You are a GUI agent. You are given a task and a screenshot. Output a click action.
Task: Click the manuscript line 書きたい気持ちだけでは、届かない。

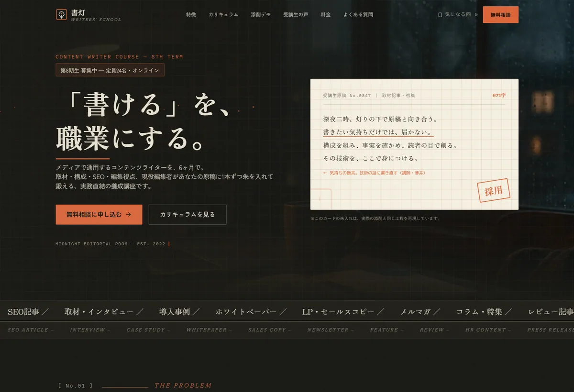(x=378, y=132)
